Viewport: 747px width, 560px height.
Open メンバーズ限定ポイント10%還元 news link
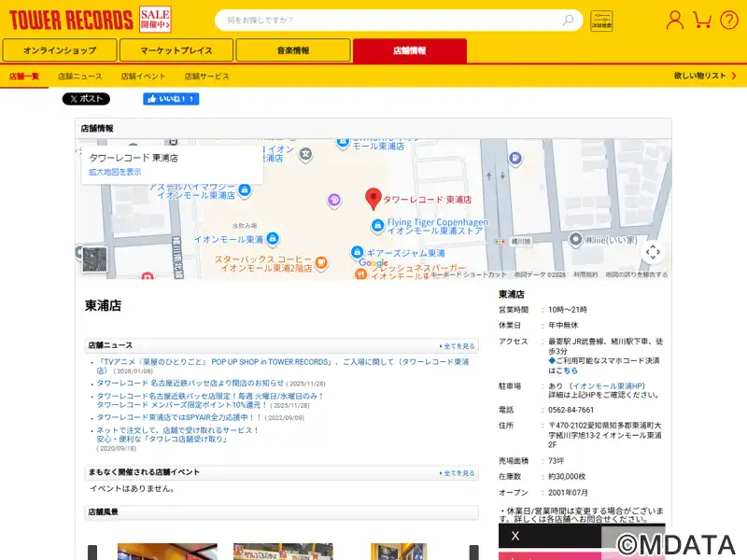(210, 400)
